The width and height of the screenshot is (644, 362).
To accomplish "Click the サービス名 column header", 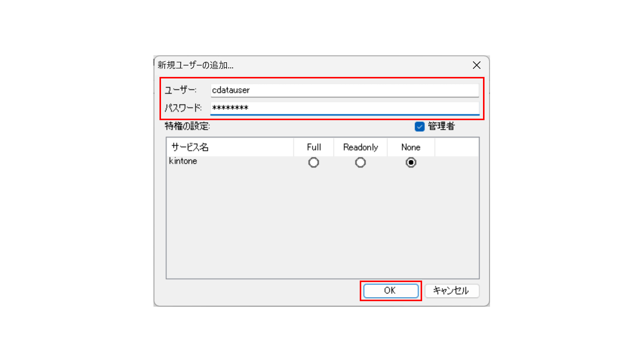I will pos(230,147).
